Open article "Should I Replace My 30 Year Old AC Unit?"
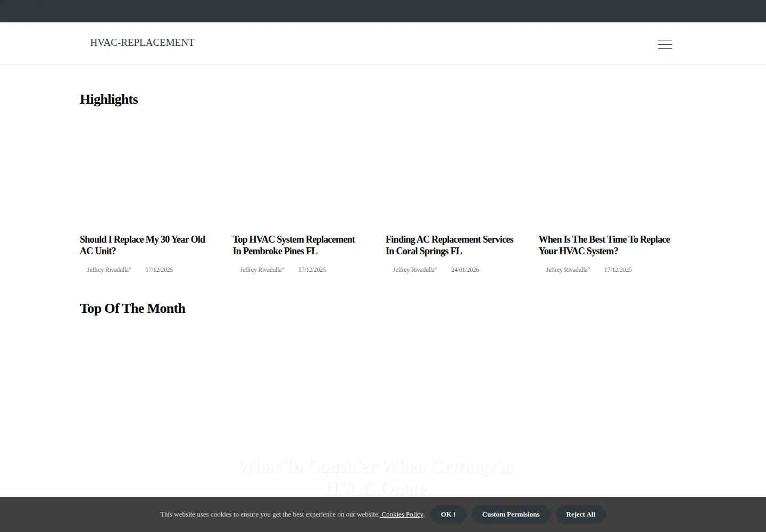The image size is (766, 532). (x=143, y=245)
